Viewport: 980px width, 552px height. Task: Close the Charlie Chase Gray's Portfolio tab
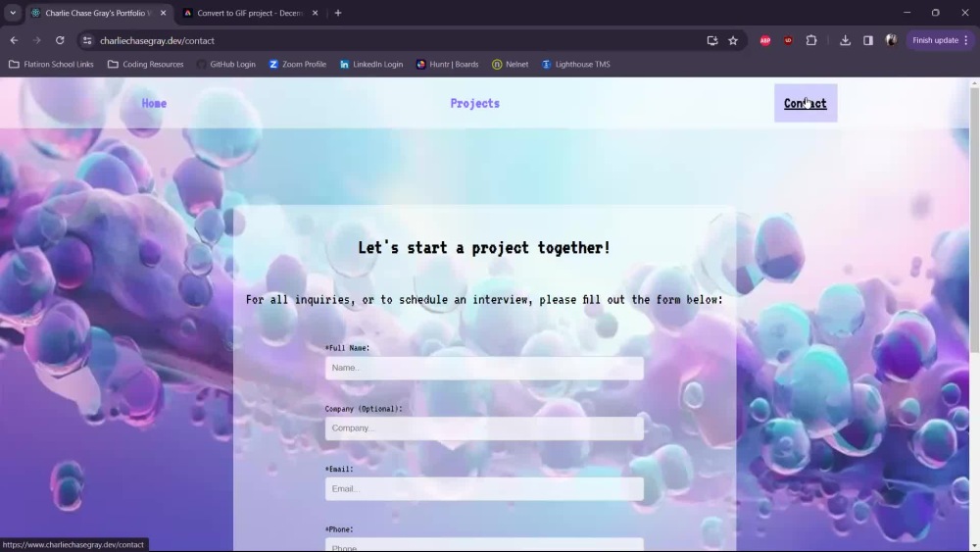(163, 13)
